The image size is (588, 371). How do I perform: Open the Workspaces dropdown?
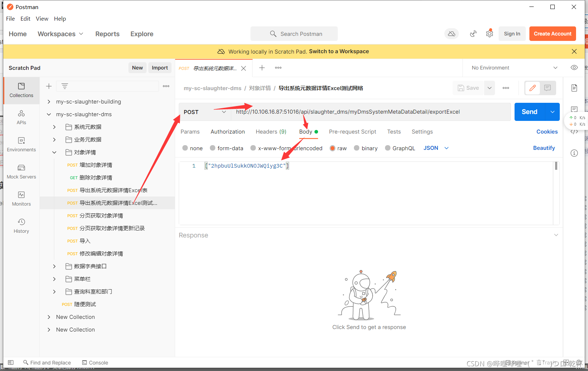[x=60, y=34]
